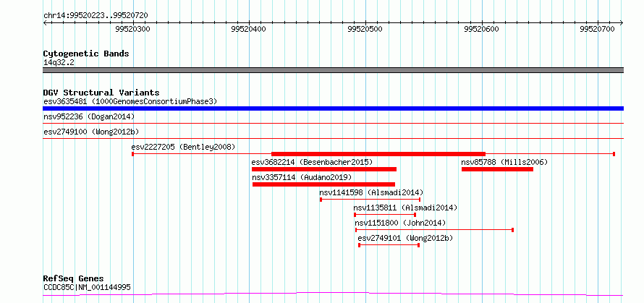Select the nsv3357114 (Audano2019) label
644x303 pixels.
[x=302, y=177]
